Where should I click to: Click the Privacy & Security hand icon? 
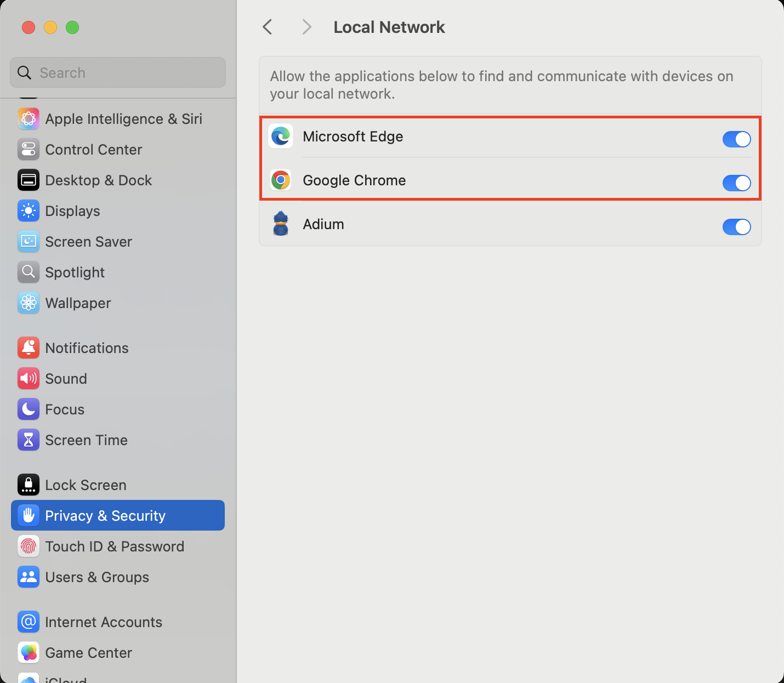coord(29,516)
